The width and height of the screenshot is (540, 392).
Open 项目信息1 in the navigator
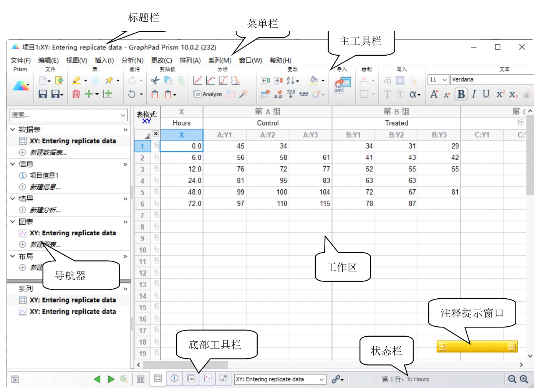click(x=44, y=175)
